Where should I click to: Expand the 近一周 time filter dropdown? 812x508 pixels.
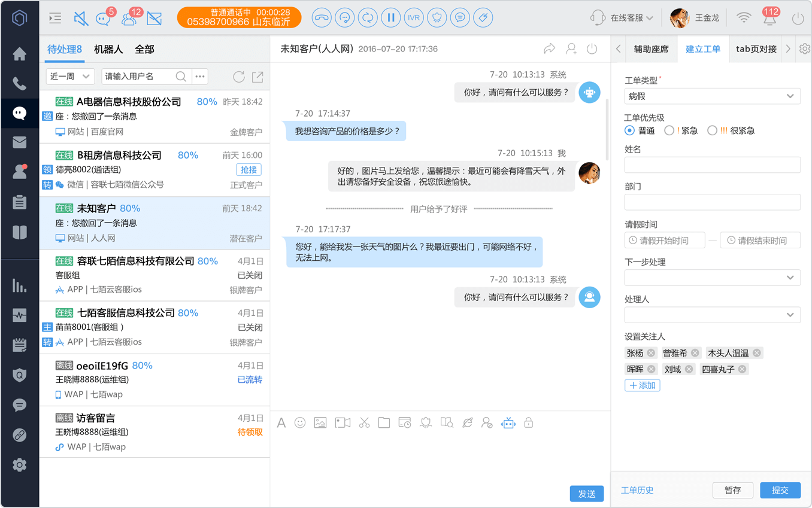click(x=70, y=77)
